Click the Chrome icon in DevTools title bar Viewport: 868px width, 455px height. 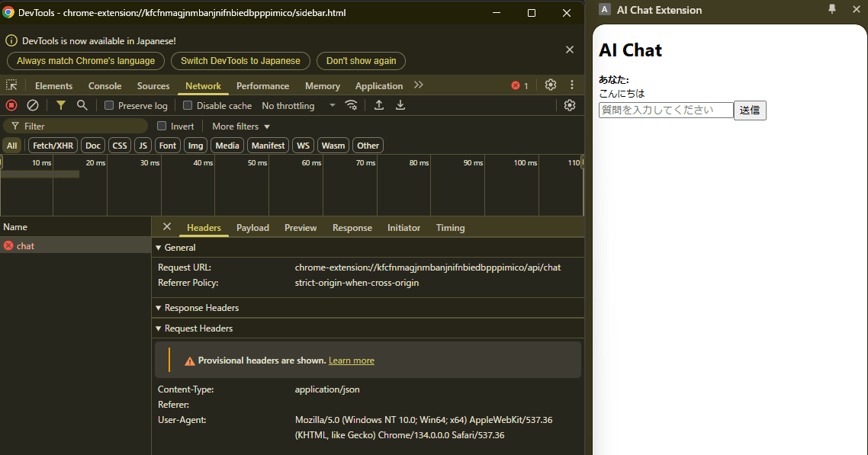[8, 12]
